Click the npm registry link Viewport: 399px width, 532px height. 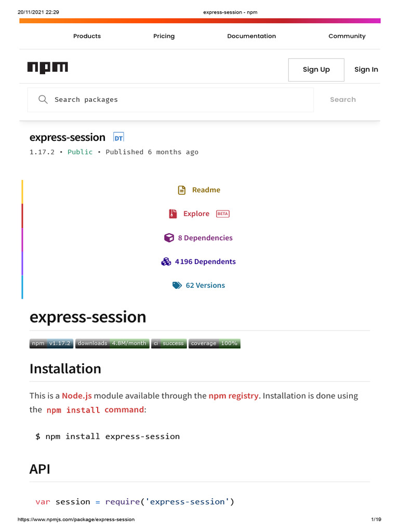pyautogui.click(x=233, y=396)
